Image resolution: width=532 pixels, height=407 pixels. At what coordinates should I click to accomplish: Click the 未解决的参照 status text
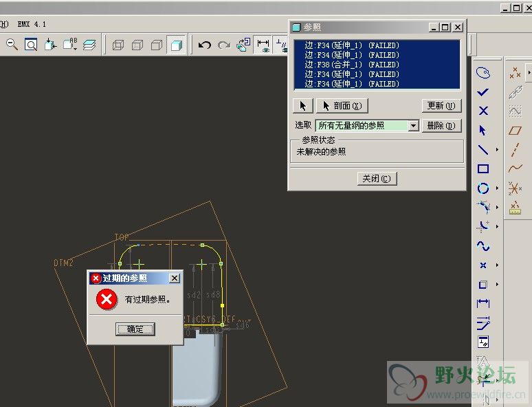point(321,152)
